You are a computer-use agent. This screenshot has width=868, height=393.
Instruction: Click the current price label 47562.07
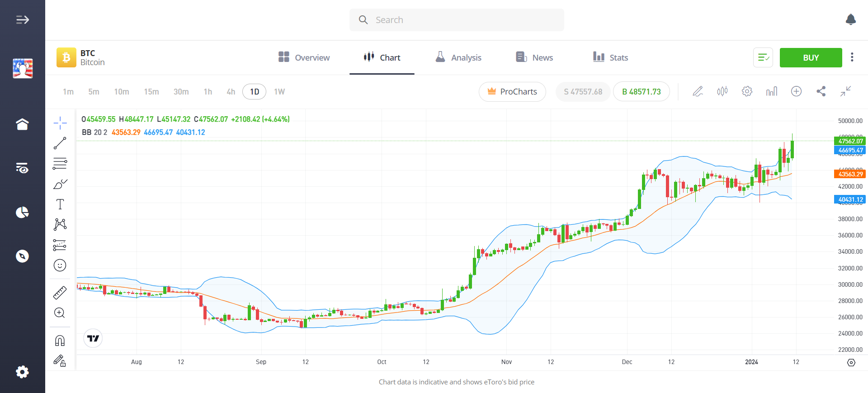(849, 141)
